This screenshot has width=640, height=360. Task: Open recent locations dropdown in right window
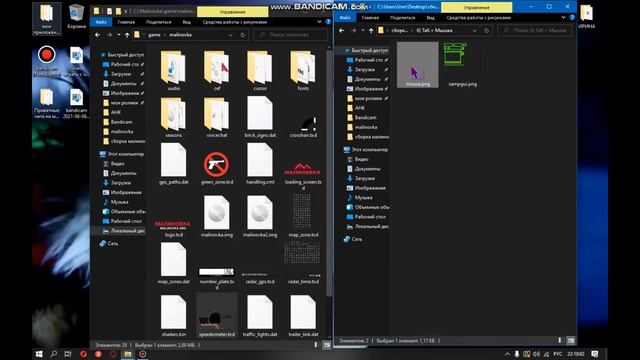(363, 31)
